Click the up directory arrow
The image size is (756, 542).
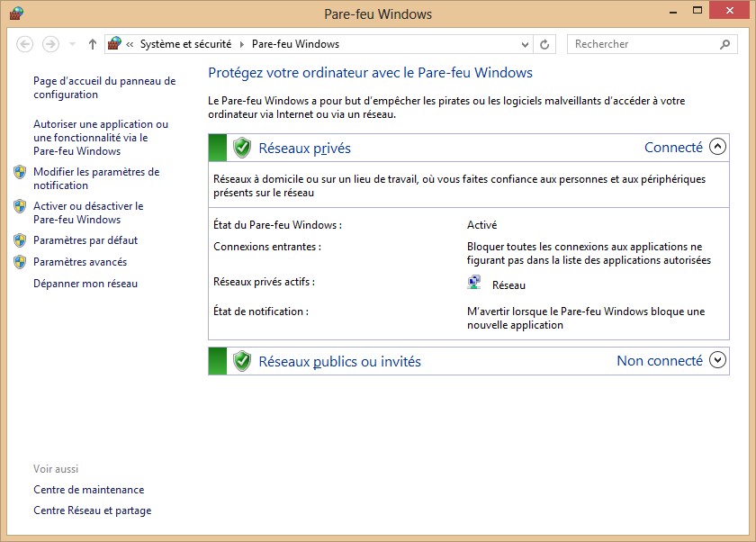(93, 44)
